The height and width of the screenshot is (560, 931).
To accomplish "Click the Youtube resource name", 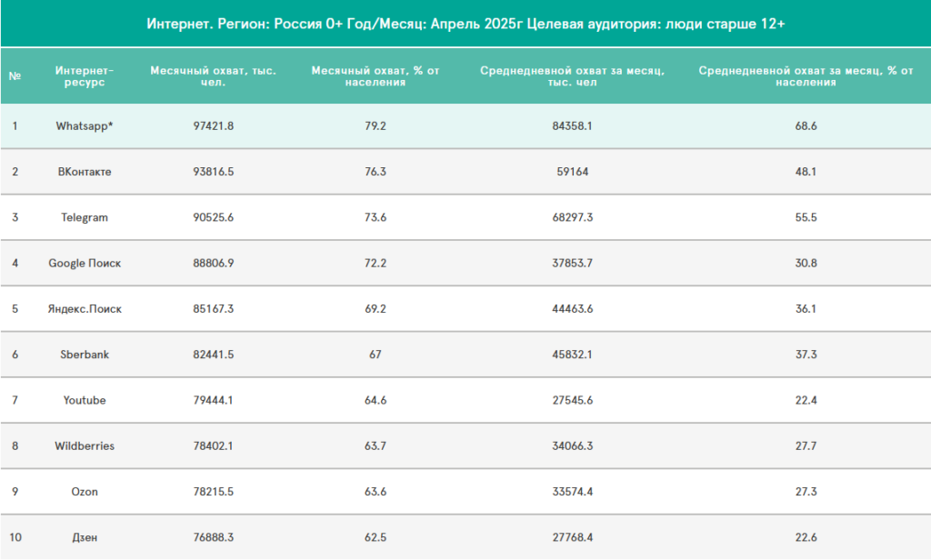I will [85, 400].
